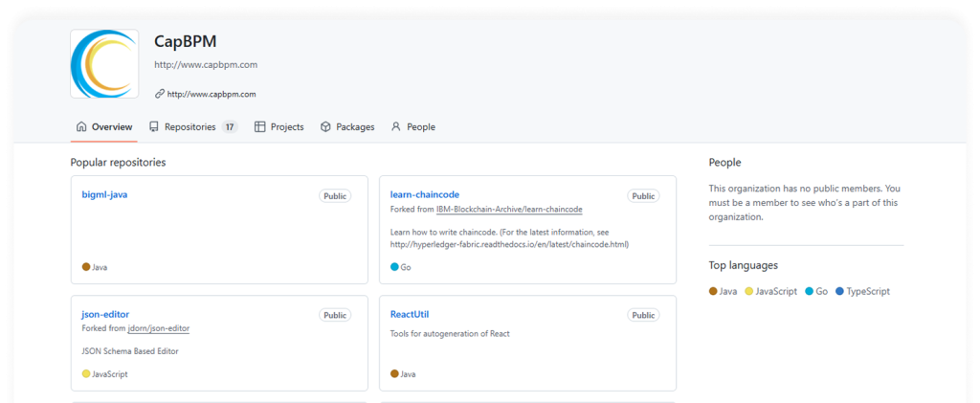
Task: Open the bigml-java repository
Action: [104, 194]
